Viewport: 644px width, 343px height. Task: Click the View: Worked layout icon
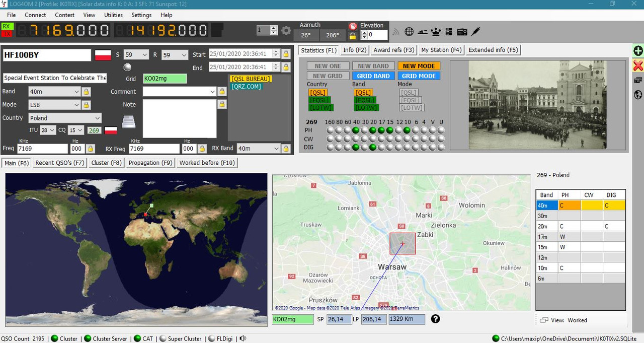544,320
